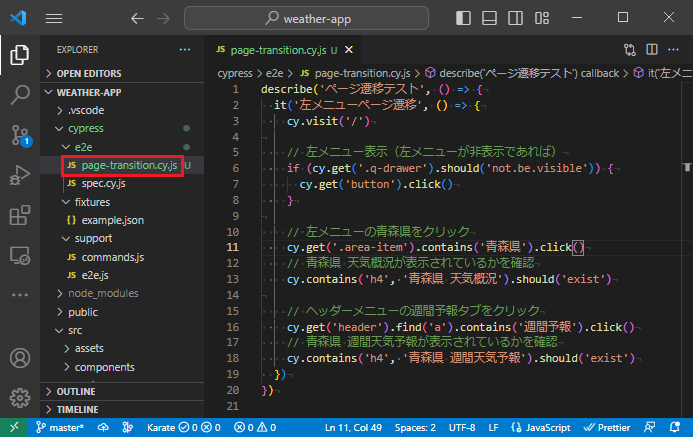Show additional activity bar views ellipsis
This screenshot has width=693, height=437.
click(x=20, y=295)
